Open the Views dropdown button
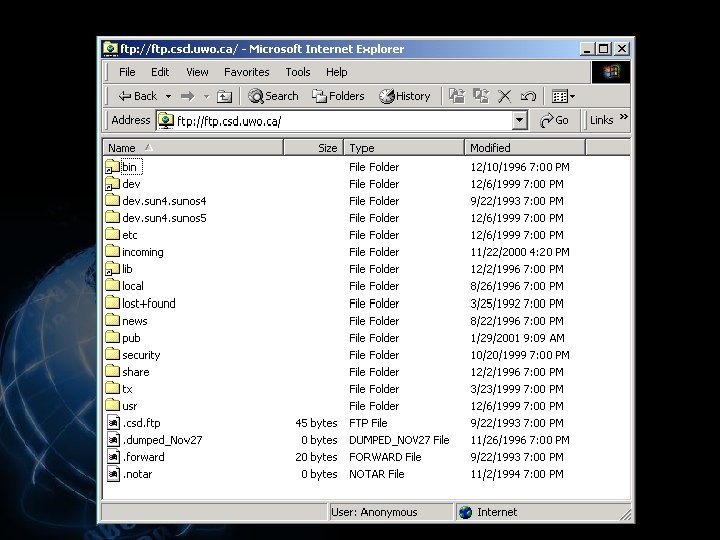 pos(563,96)
